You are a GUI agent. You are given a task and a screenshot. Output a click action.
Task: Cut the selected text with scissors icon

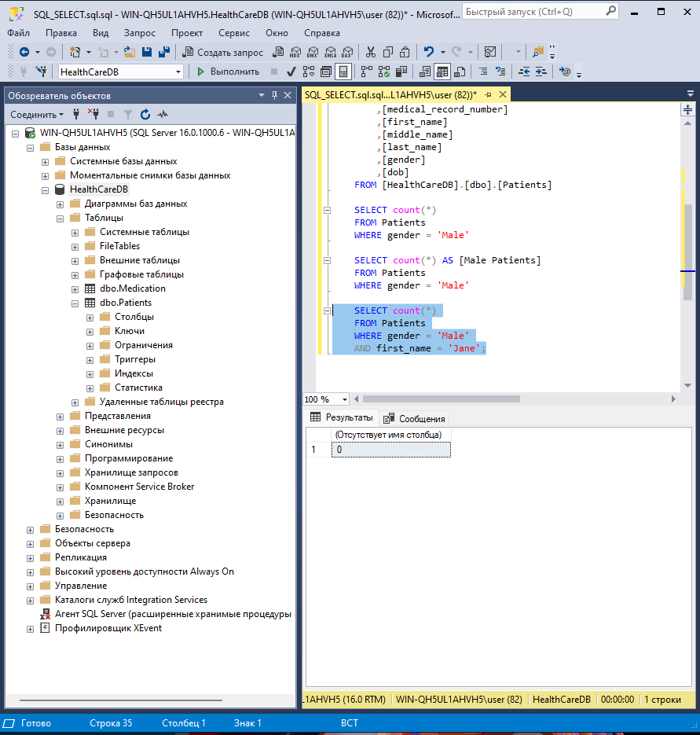click(371, 52)
